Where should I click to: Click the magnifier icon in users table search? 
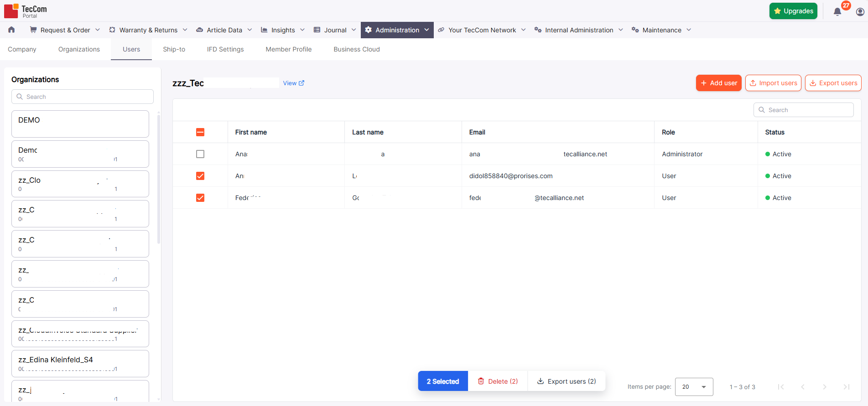(x=762, y=110)
